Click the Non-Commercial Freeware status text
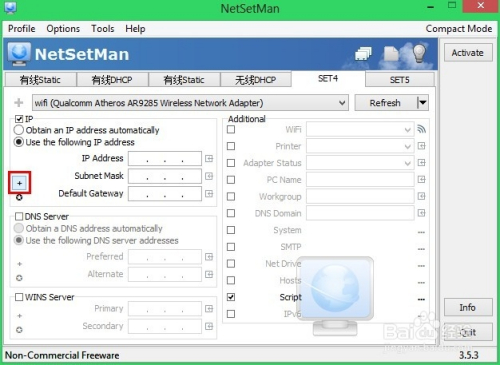This screenshot has width=500, height=365. [62, 355]
